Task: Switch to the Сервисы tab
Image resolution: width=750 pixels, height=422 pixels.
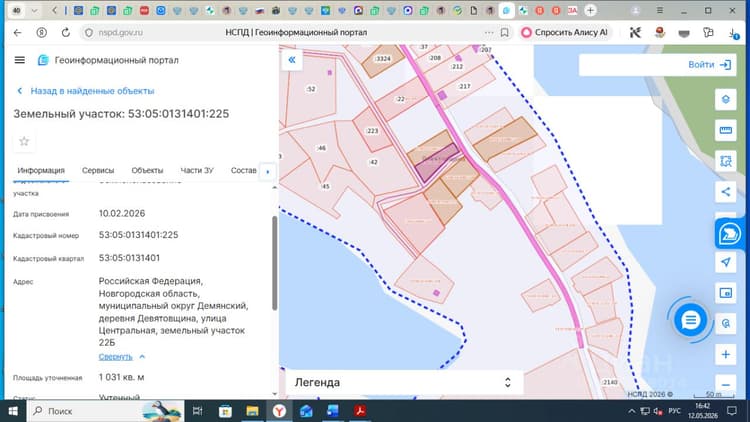Action: (98, 170)
